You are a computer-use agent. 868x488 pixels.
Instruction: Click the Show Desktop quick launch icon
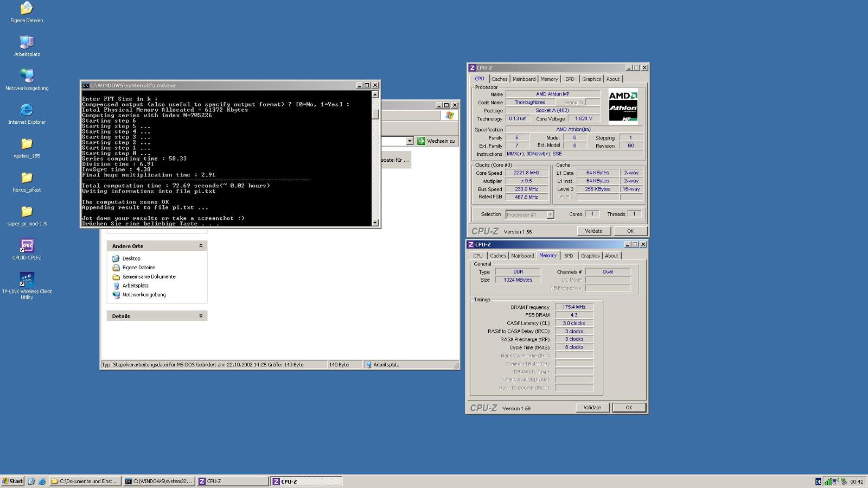pos(31,481)
